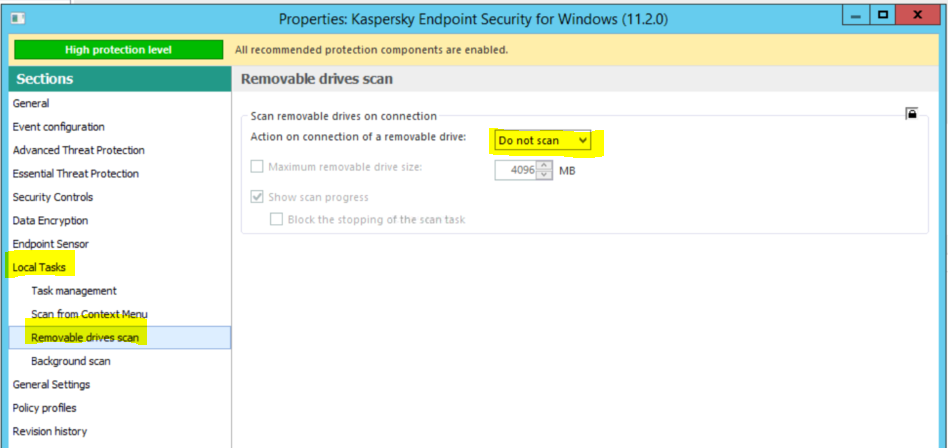The image size is (948, 448).
Task: Open the General Settings section
Action: point(51,385)
